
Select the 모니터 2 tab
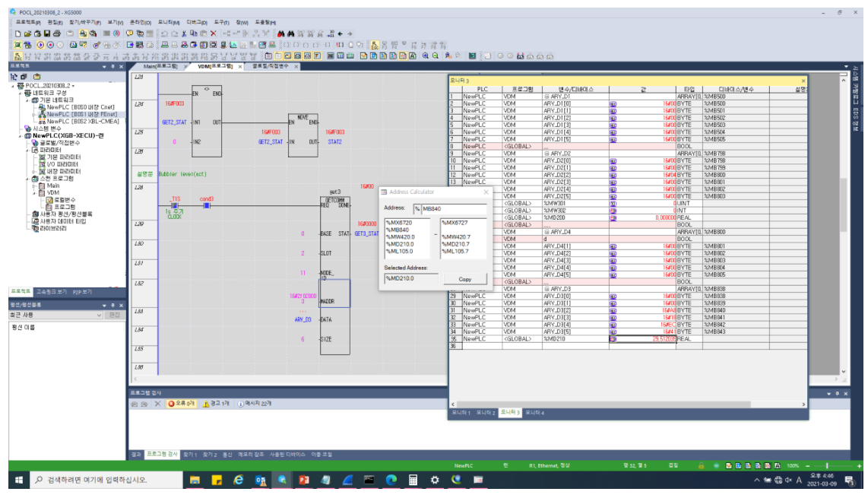point(486,413)
